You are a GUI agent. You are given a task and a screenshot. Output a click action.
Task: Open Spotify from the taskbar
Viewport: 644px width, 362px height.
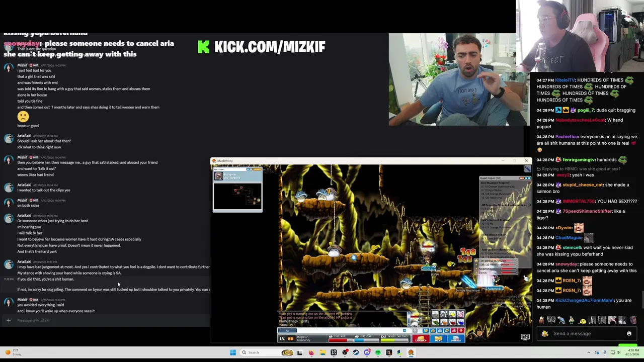coord(378,352)
